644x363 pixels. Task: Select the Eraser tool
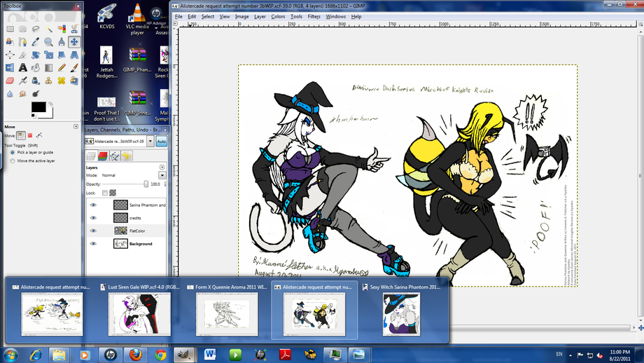click(x=10, y=81)
